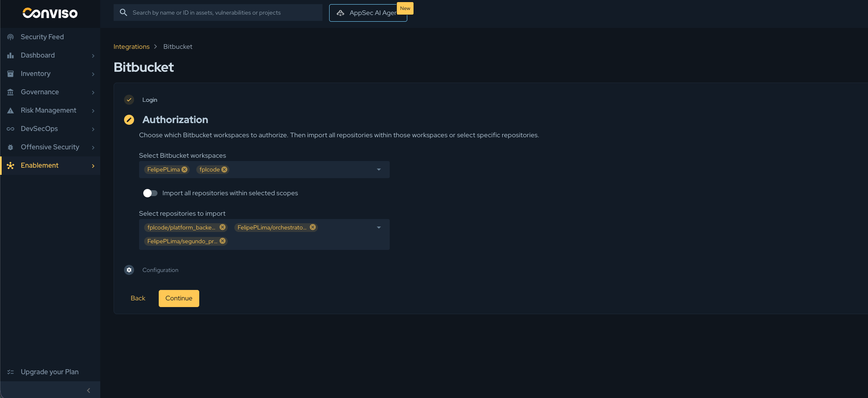Click the fplcode/platform_backe... chip label

tap(181, 227)
